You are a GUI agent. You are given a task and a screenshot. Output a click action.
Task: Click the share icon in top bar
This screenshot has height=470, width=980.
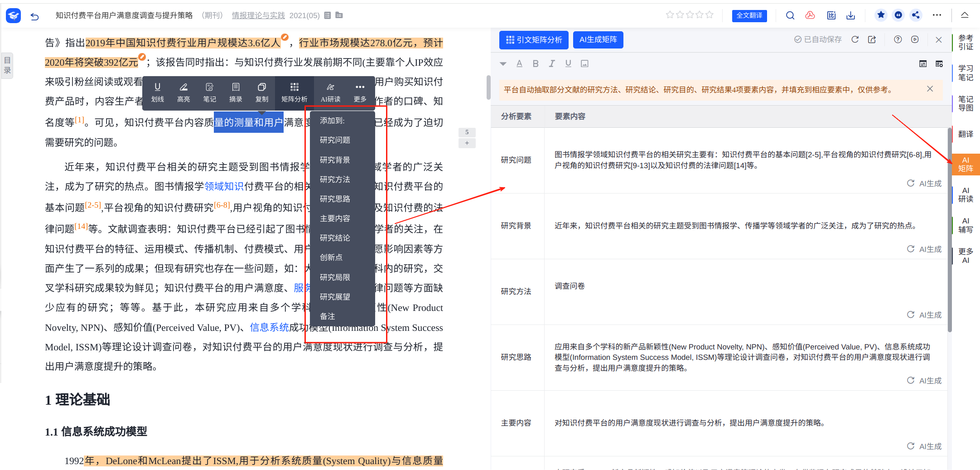[x=916, y=15]
